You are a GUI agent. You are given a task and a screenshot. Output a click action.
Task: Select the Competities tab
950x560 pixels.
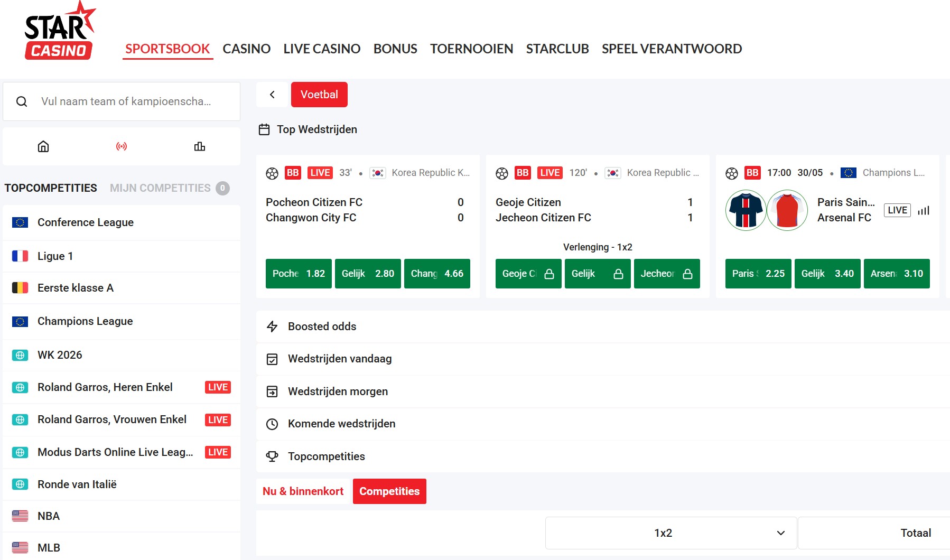[x=389, y=491]
